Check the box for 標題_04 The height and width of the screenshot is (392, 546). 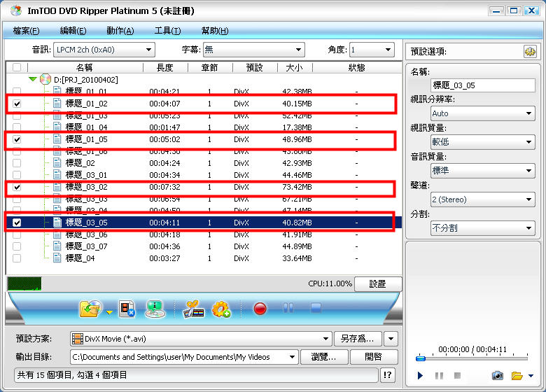17,258
